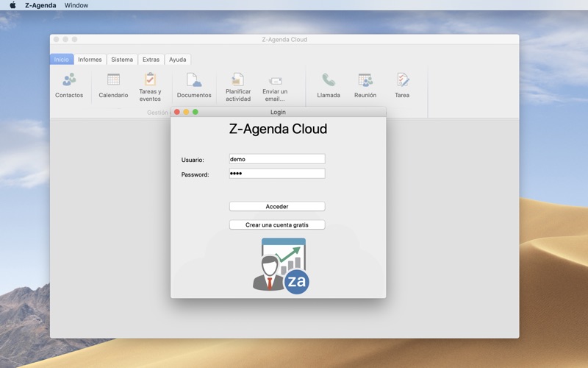The image size is (588, 368).
Task: Click Crear una cuenta gratis button
Action: pos(277,224)
